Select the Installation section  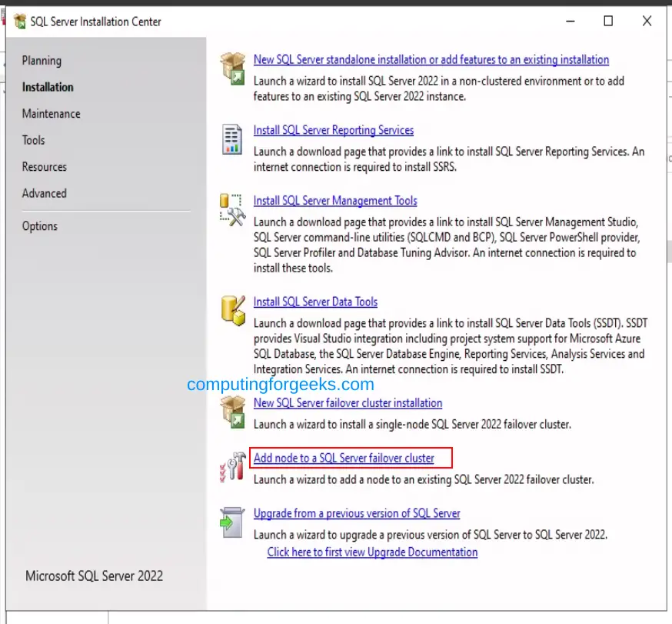pos(48,87)
